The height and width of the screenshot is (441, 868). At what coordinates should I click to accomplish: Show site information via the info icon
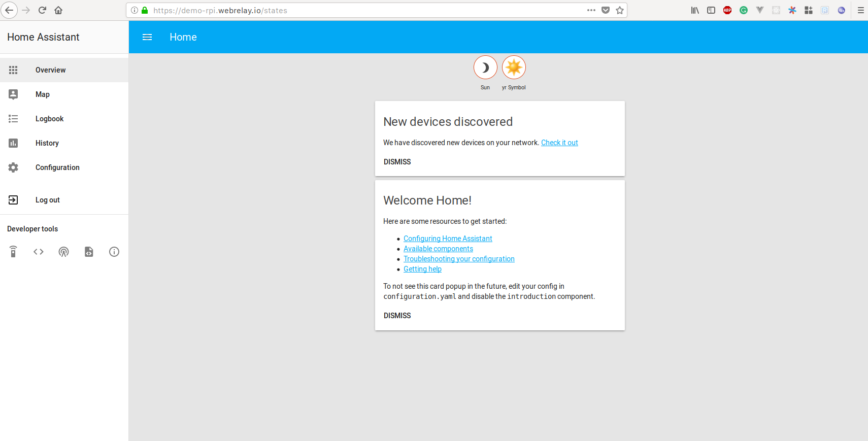pyautogui.click(x=135, y=10)
